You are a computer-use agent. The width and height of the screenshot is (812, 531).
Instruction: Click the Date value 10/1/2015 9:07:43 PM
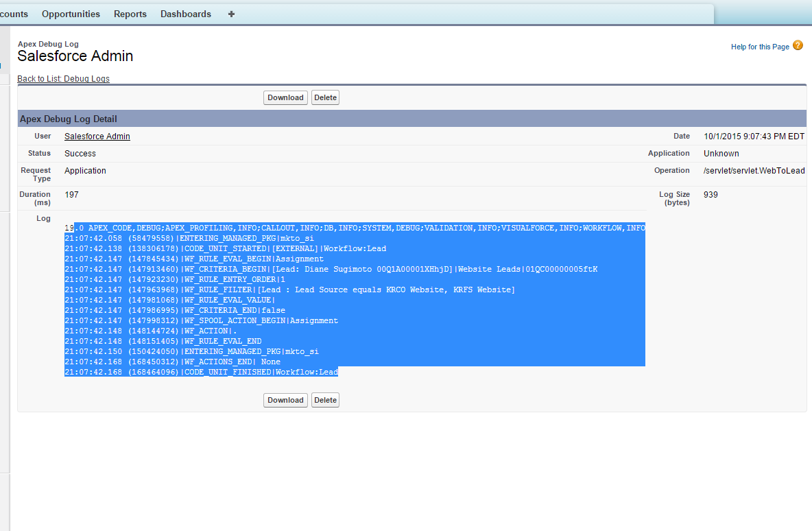(x=754, y=137)
